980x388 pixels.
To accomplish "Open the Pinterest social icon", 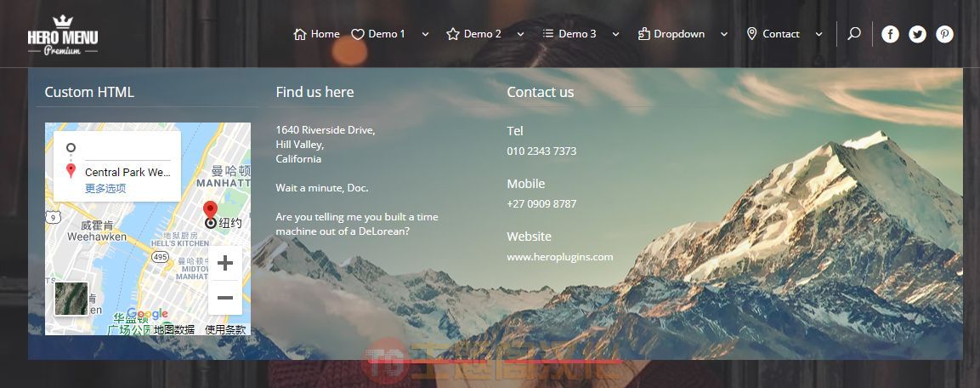I will pyautogui.click(x=944, y=34).
